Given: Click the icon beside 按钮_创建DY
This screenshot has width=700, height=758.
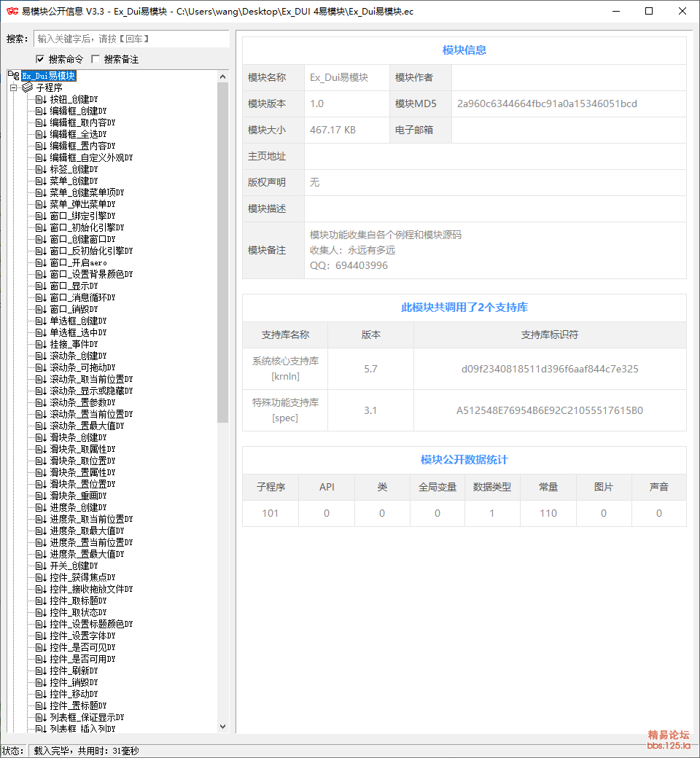Looking at the screenshot, I should pos(41,99).
